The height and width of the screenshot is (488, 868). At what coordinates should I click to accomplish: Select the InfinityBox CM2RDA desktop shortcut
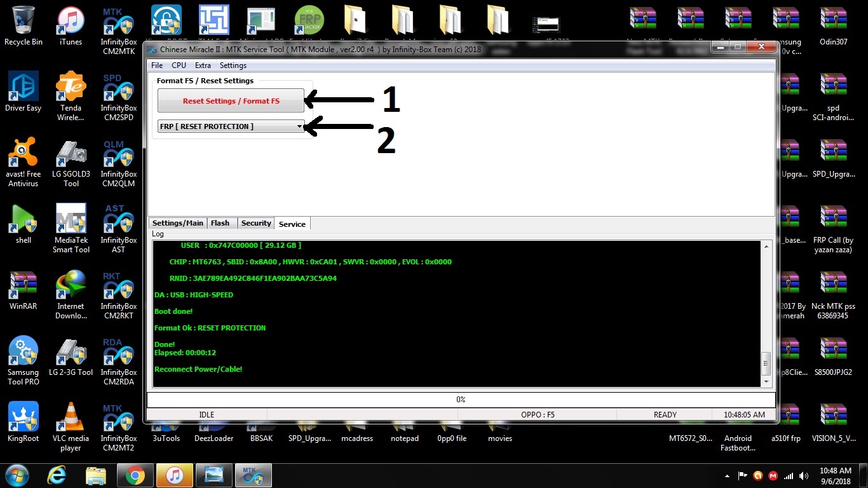coord(118,361)
